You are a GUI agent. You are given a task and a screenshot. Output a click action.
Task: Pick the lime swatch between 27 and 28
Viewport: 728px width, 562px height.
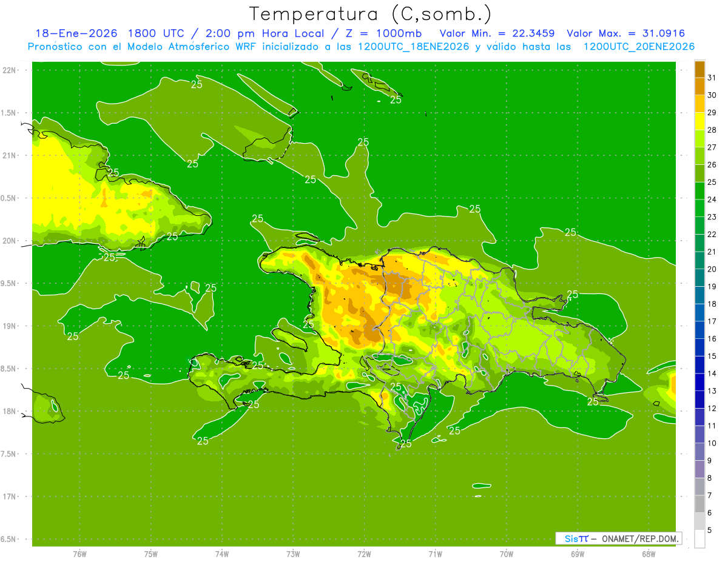point(699,139)
